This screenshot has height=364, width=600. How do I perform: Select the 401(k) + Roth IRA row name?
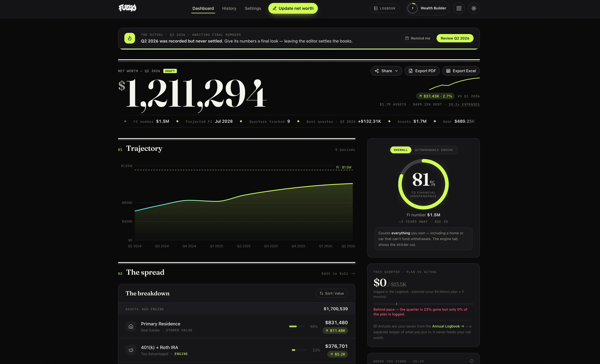point(159,348)
